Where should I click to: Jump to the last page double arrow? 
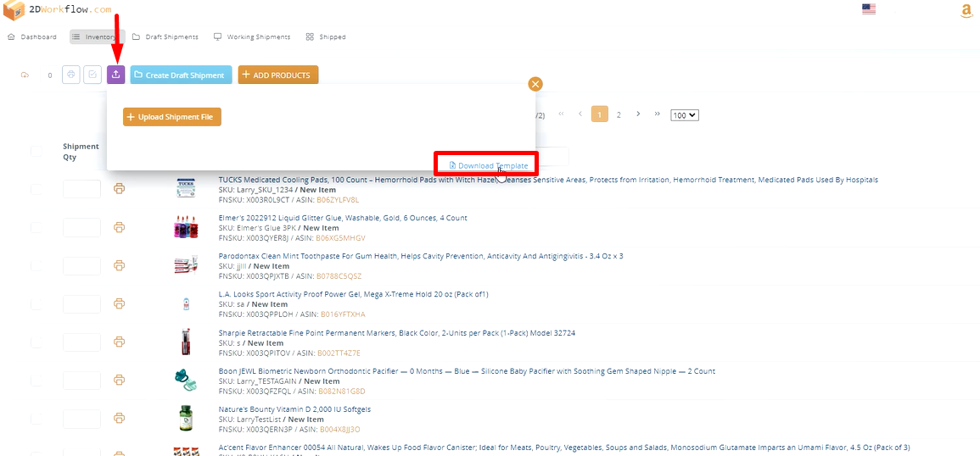(658, 114)
